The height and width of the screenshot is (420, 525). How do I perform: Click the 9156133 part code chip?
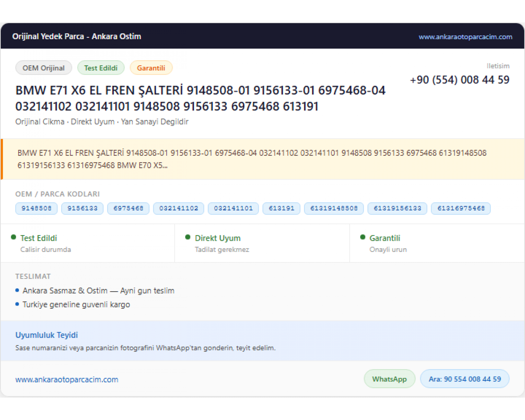coord(82,208)
